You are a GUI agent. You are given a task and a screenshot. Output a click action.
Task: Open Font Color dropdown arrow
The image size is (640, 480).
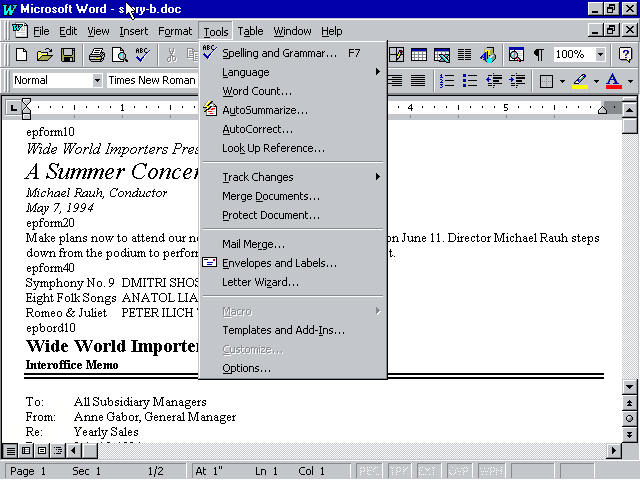coord(630,81)
